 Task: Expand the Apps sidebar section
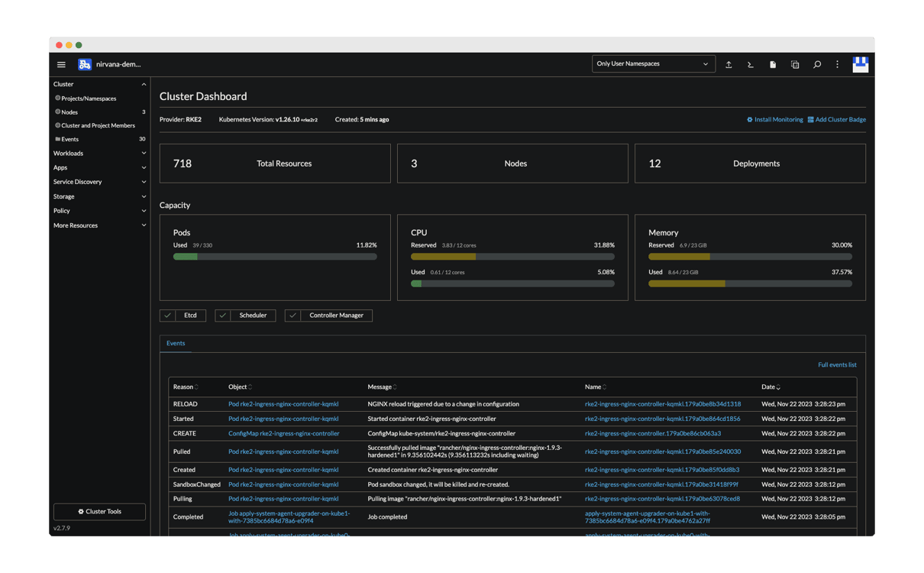click(144, 168)
